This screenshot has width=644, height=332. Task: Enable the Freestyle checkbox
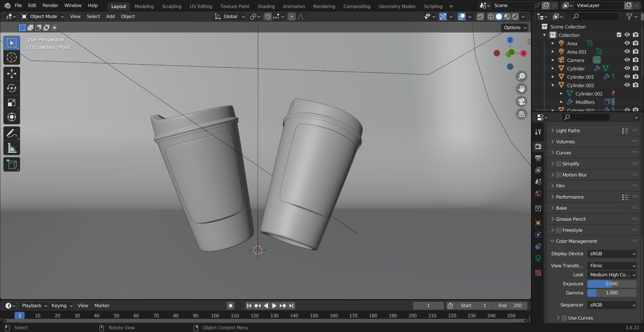tap(558, 230)
